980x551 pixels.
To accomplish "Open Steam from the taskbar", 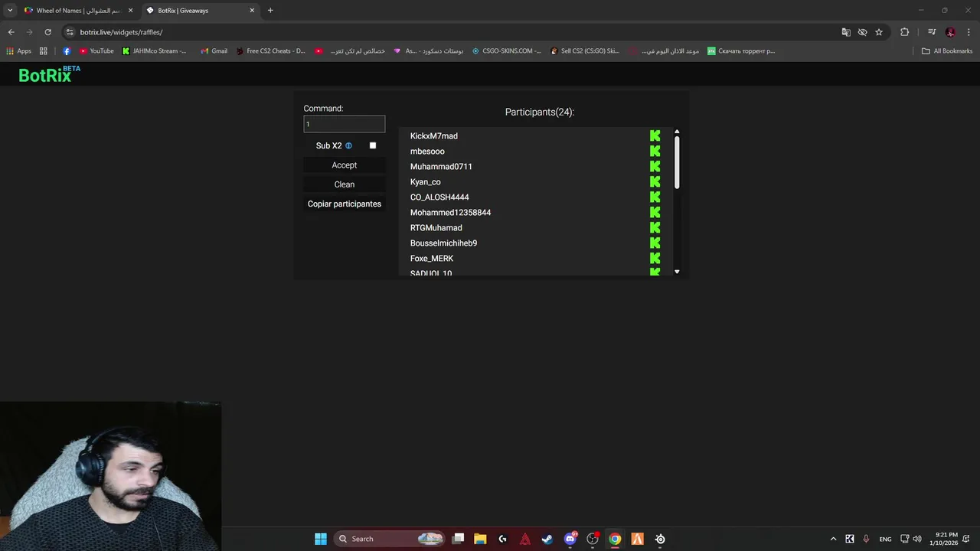I will coord(547,539).
